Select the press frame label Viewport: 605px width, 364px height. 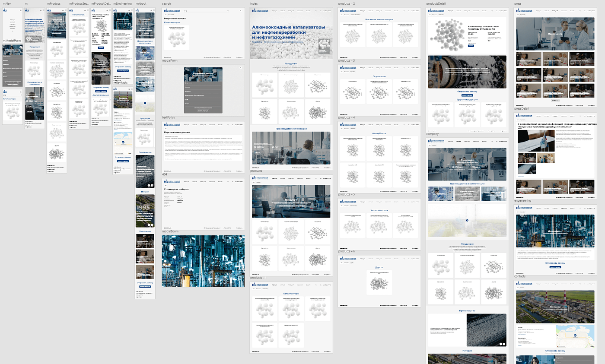(x=518, y=3)
